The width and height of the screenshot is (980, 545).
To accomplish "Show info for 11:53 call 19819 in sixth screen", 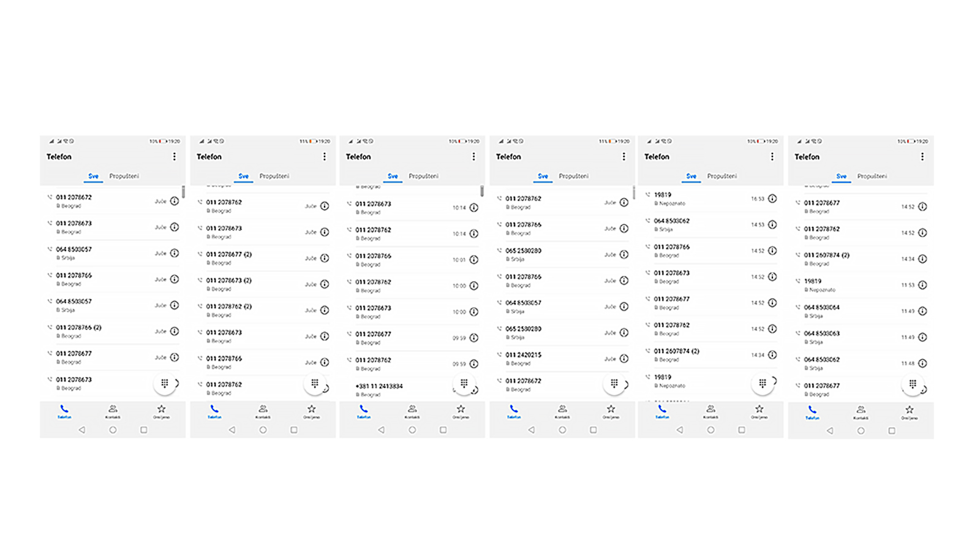I will 922,285.
